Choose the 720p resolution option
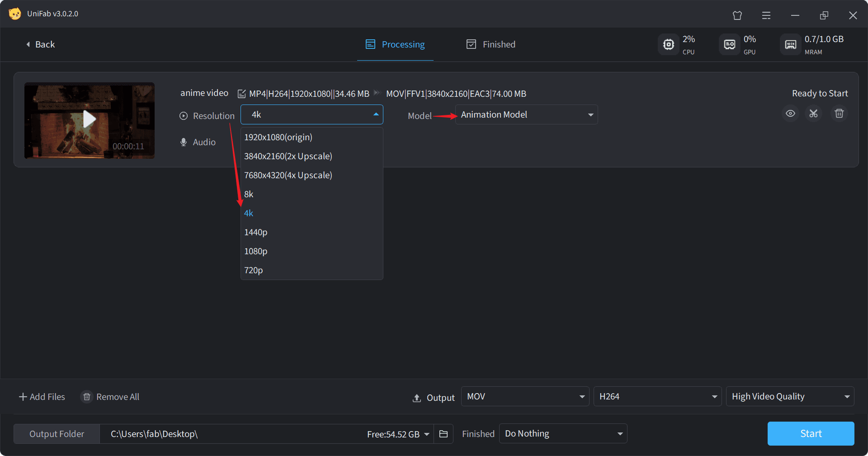Viewport: 868px width, 456px height. click(x=312, y=270)
